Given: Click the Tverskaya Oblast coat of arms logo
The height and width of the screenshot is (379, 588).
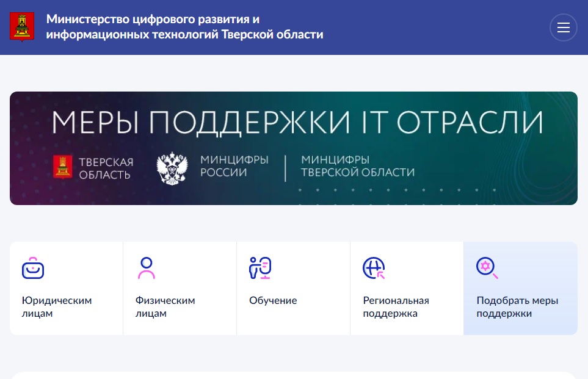Looking at the screenshot, I should coord(22,27).
